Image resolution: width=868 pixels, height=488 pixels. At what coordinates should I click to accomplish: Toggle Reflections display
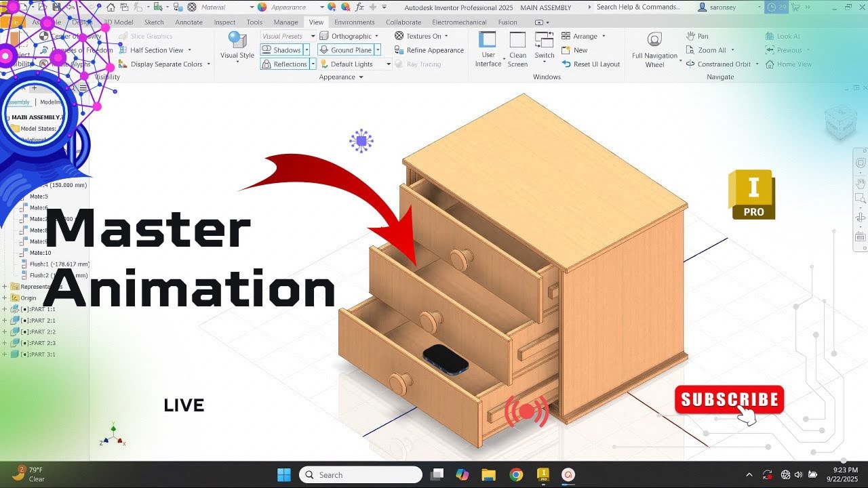[x=285, y=64]
